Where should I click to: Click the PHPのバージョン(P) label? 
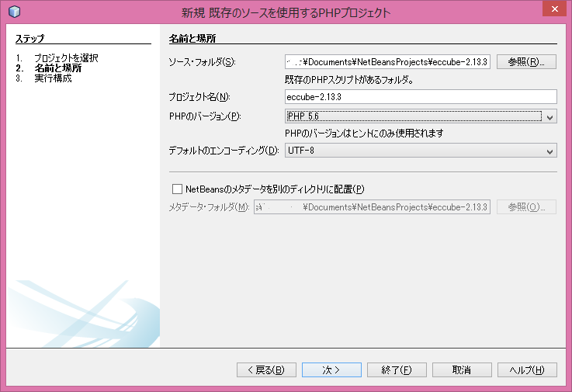[x=205, y=116]
